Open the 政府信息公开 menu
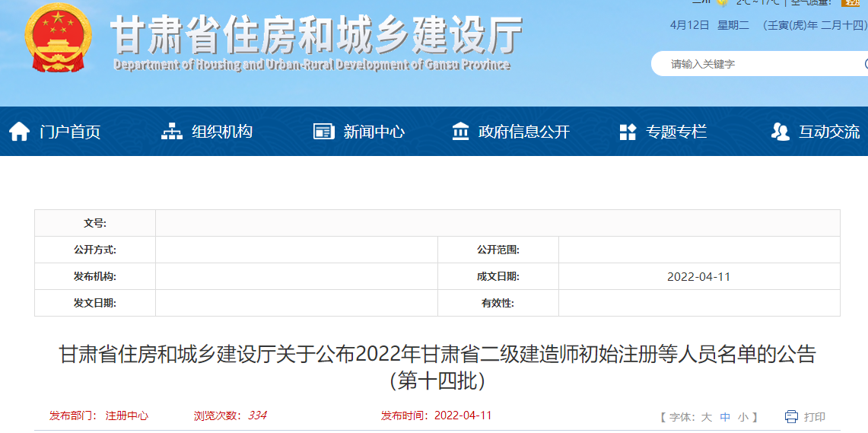This screenshot has height=433, width=868. (x=523, y=132)
